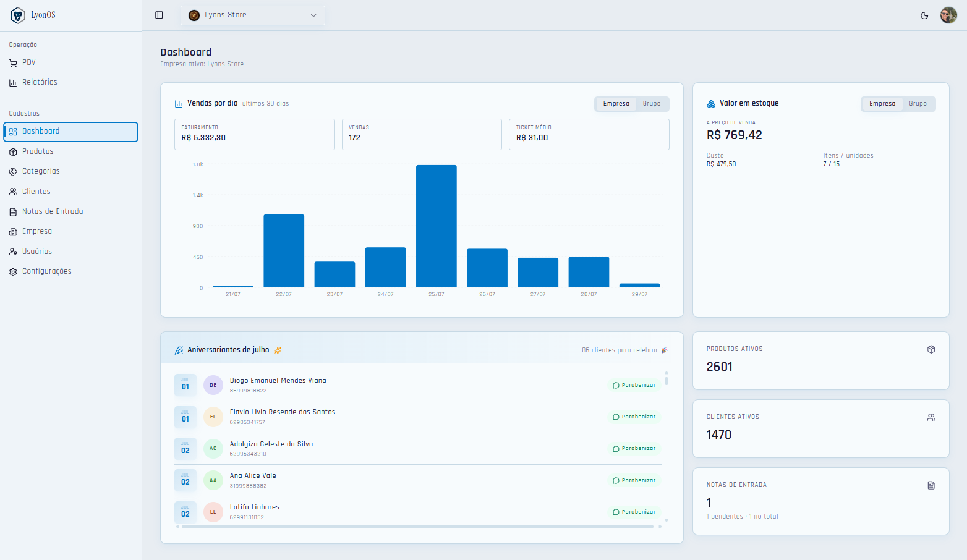Open PDV from the sidebar
Viewport: 967px width, 560px height.
click(x=71, y=62)
